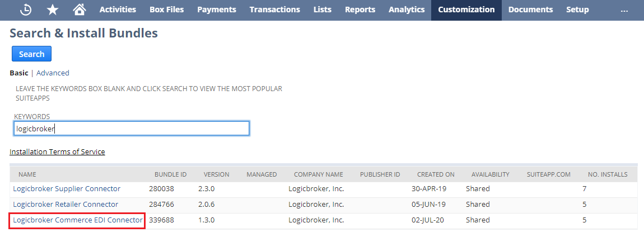The image size is (644, 237).
Task: Open Installation Terms of Service link
Action: point(57,151)
